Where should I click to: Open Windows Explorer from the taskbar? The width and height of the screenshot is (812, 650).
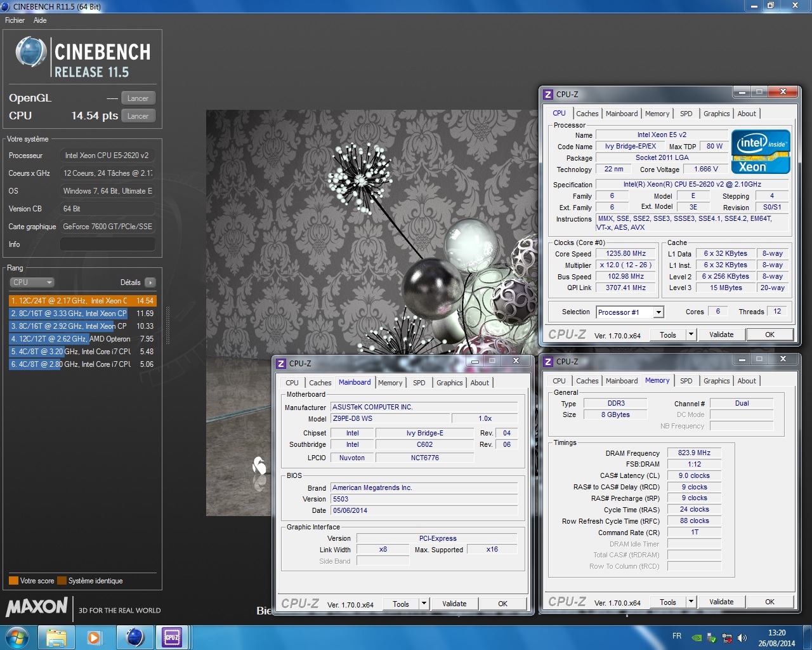(x=56, y=637)
